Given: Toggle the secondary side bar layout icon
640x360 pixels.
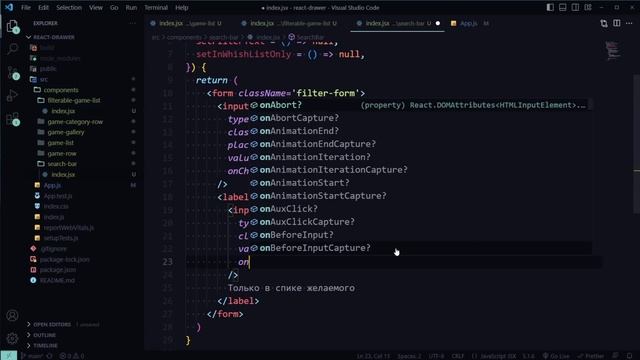Looking at the screenshot, I should [x=575, y=8].
